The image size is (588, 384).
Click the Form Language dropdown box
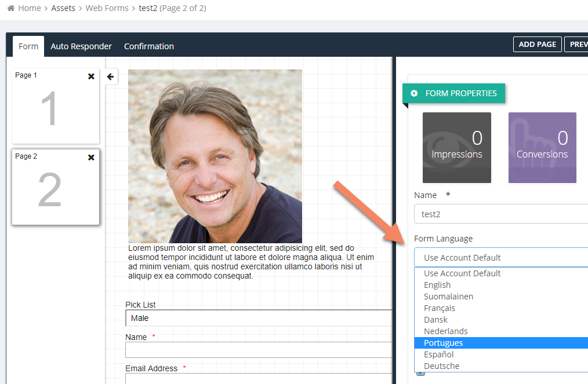point(501,257)
